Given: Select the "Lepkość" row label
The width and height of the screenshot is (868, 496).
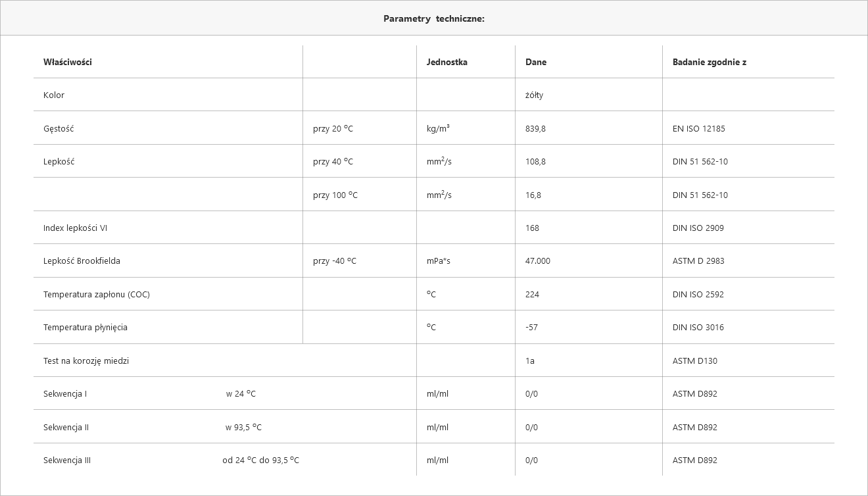Looking at the screenshot, I should tap(59, 161).
